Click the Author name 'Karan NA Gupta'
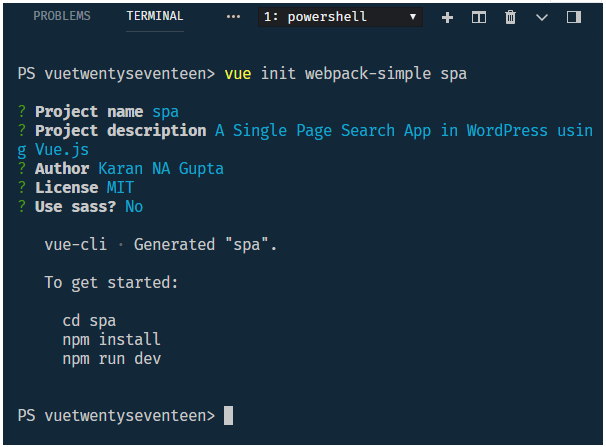Screen dimensions: 606x447 point(160,168)
